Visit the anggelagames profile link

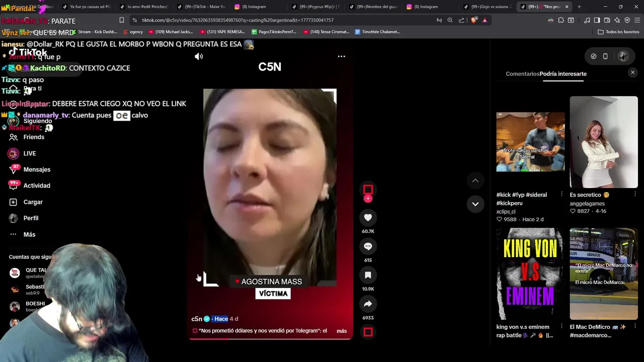[587, 204]
